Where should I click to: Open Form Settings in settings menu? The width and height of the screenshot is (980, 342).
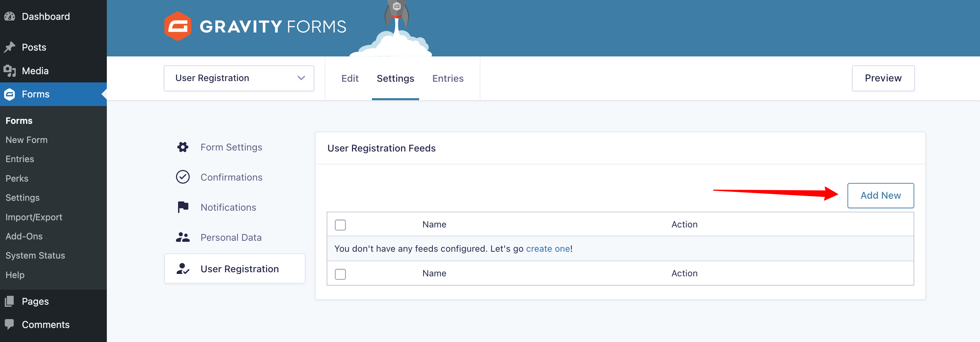[231, 147]
